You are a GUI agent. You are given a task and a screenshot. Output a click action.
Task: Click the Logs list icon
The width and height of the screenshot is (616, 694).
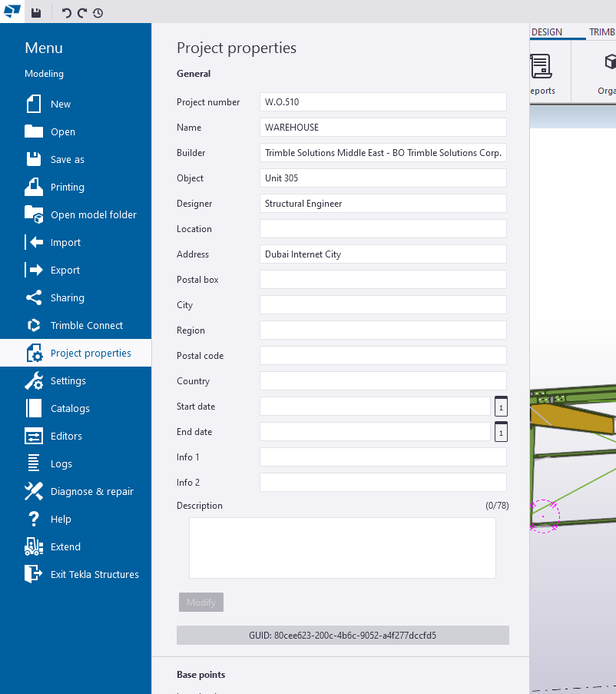(34, 463)
